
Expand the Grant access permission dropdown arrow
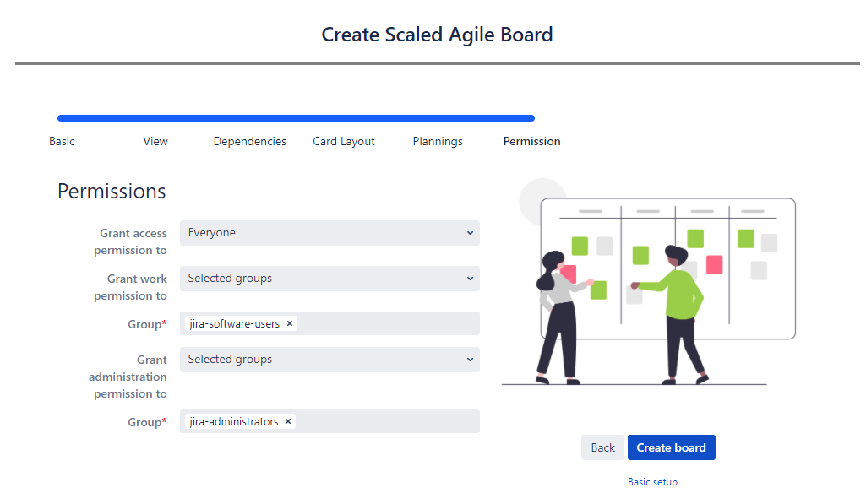470,233
